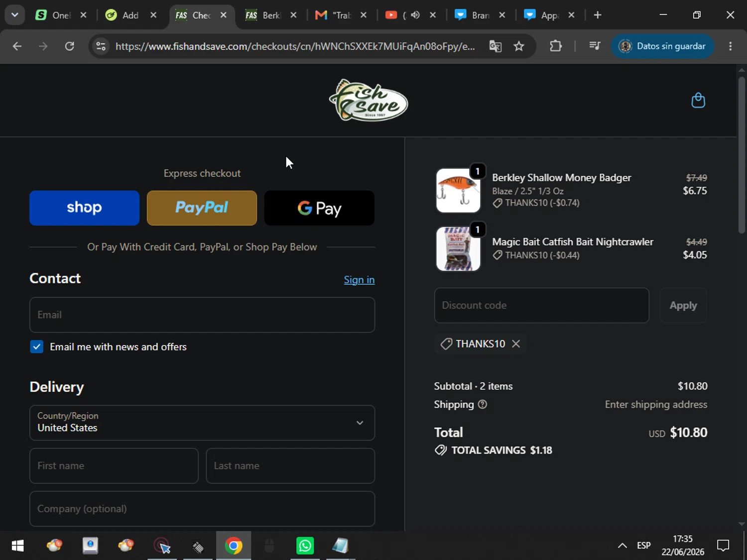Uncheck Email me with news and offers

pos(37,347)
